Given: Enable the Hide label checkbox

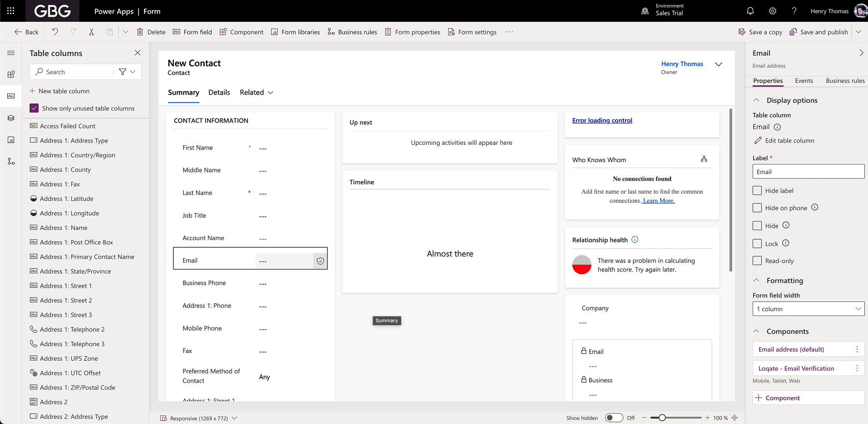Looking at the screenshot, I should point(757,190).
